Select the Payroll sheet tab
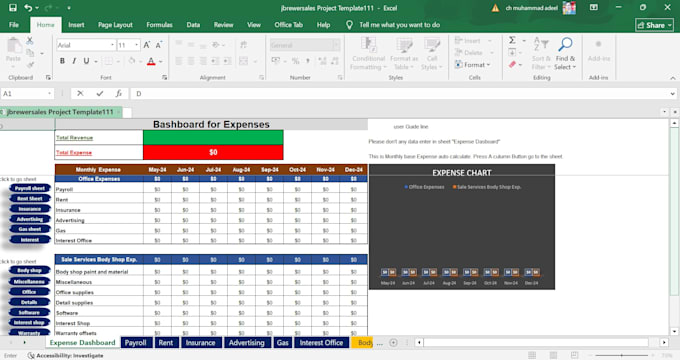Image resolution: width=680 pixels, height=360 pixels. click(x=135, y=343)
